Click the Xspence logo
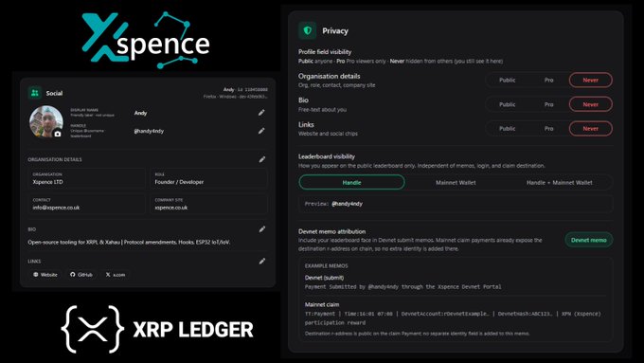Image resolution: width=644 pixels, height=363 pixels. pos(146,40)
